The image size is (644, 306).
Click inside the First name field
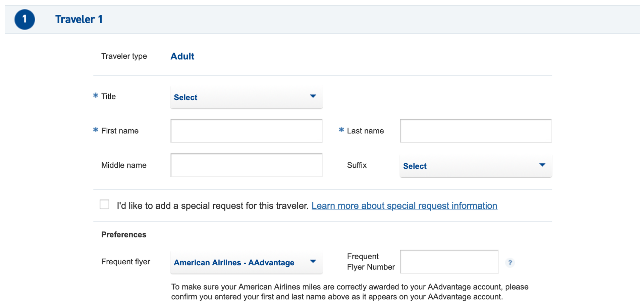click(x=246, y=131)
